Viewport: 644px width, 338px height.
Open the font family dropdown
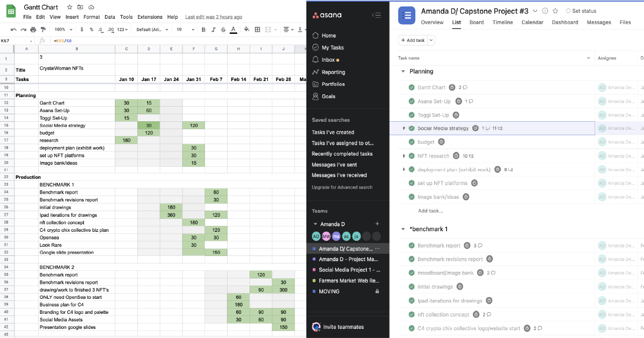tap(151, 30)
